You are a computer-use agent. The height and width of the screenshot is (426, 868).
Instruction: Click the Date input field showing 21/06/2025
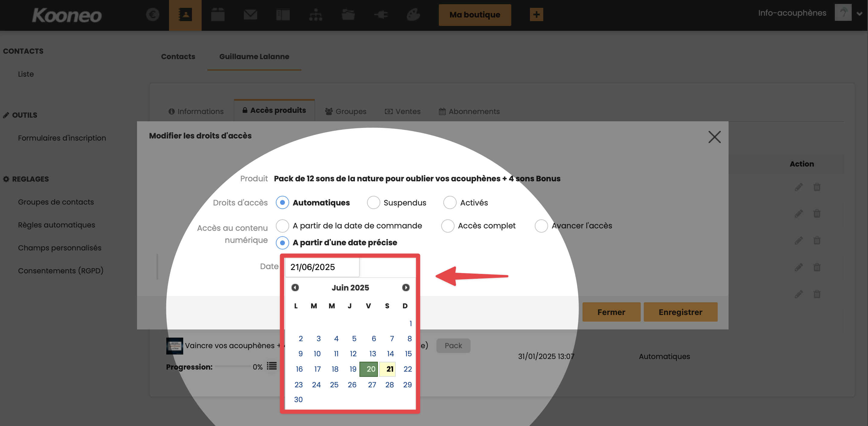(322, 267)
